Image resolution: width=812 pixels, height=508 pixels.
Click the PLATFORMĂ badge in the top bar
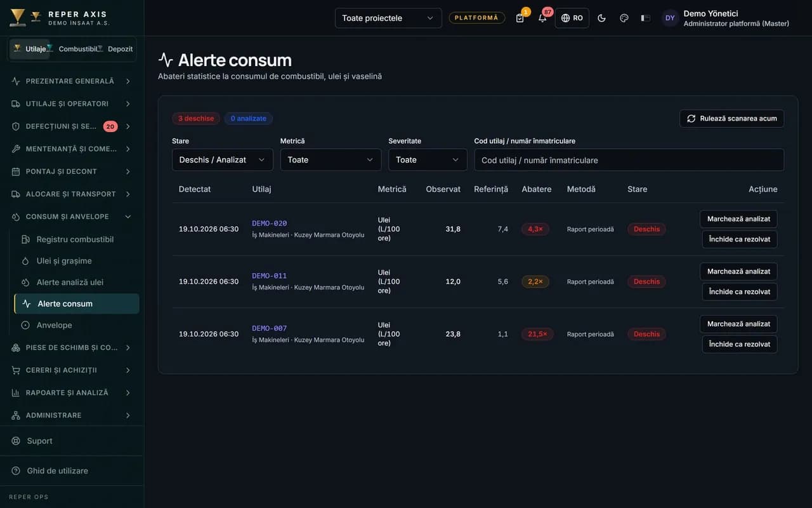click(477, 18)
